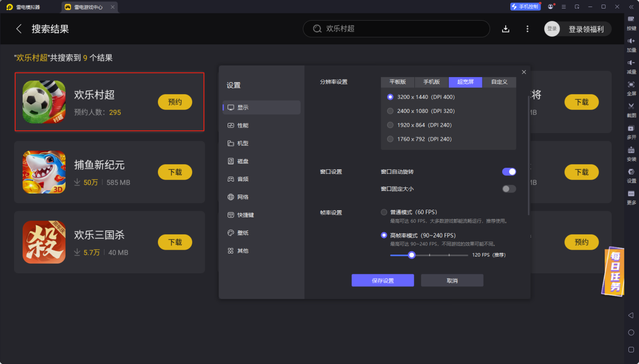Image resolution: width=639 pixels, height=364 pixels.
Task: Tap the Android recent-apps square button
Action: click(631, 349)
